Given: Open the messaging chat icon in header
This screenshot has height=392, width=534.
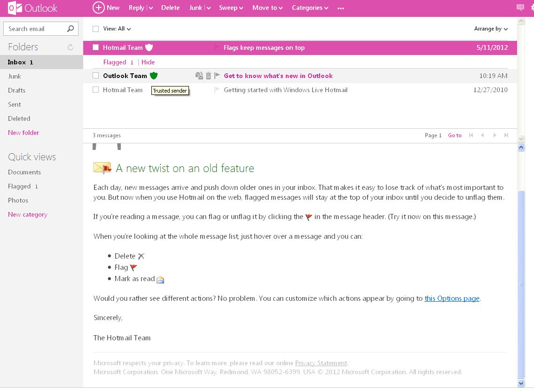Looking at the screenshot, I should [520, 8].
